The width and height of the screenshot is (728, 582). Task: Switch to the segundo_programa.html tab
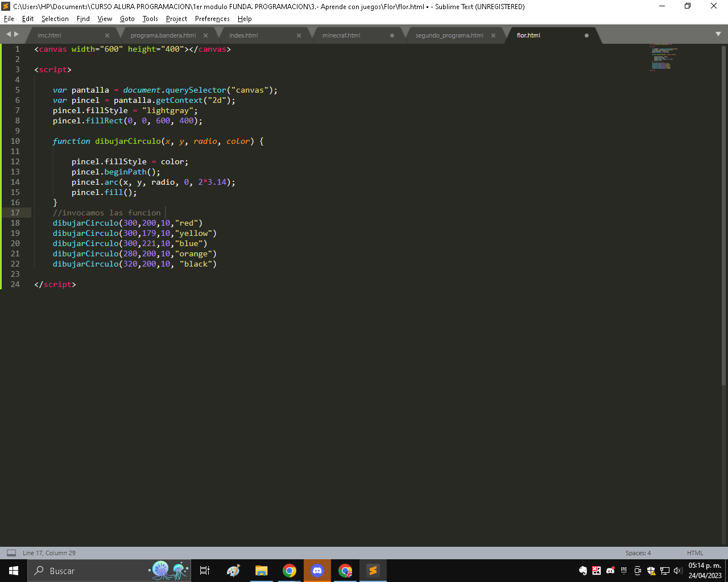[x=449, y=35]
